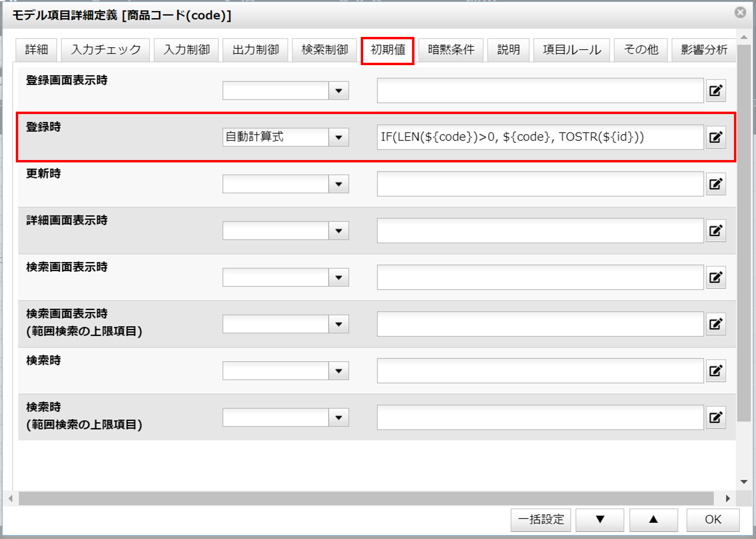Screen dimensions: 756x539
Task: Switch to the 出力制御 tab
Action: [x=255, y=50]
